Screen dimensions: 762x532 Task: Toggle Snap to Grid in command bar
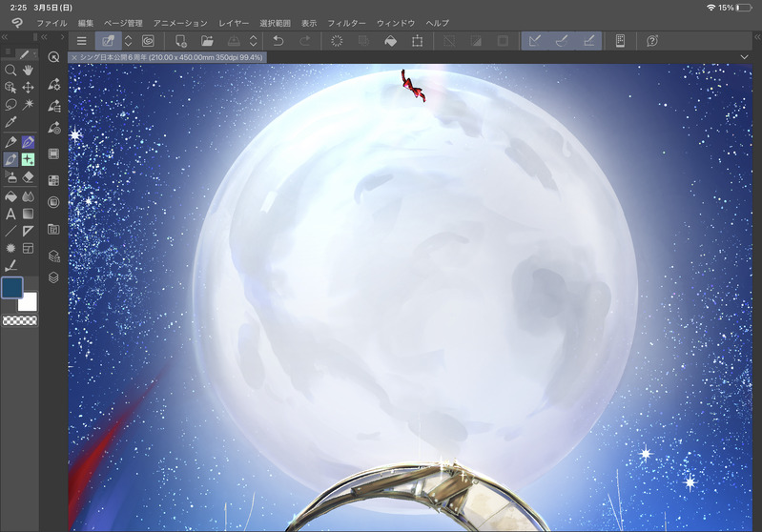588,41
